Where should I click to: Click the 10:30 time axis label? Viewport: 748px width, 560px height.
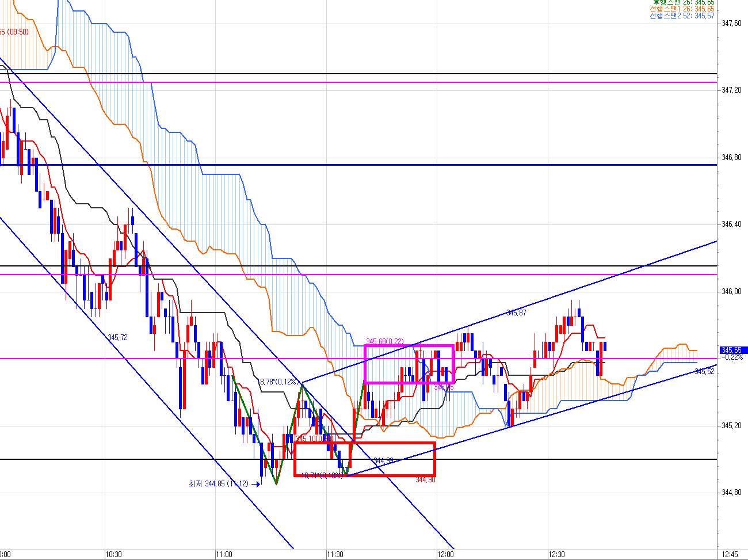point(114,554)
